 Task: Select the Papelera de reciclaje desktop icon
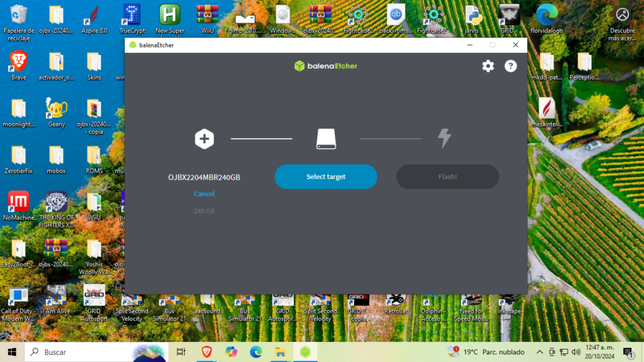[18, 23]
